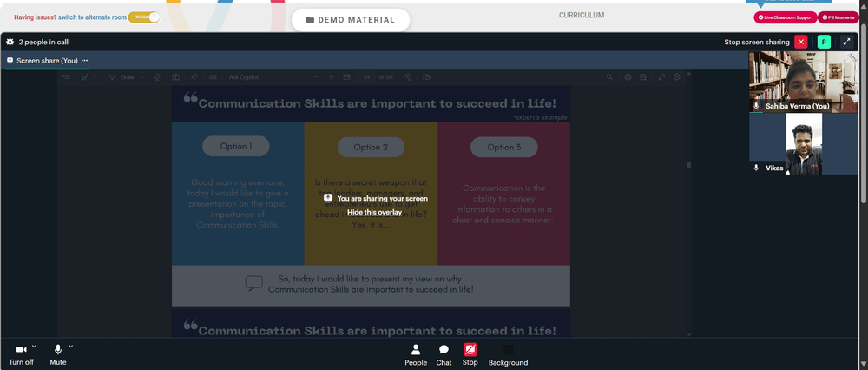Click 'Hide this overlay' link

tap(374, 212)
